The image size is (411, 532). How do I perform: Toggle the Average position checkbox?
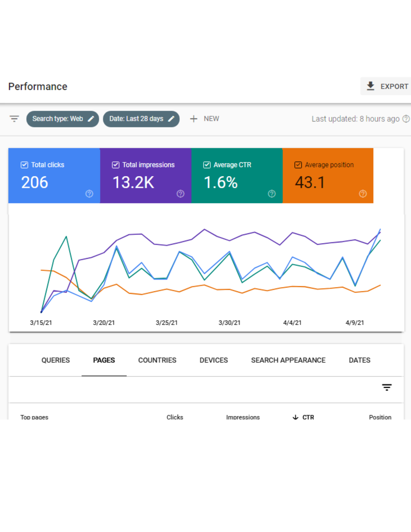coord(298,165)
